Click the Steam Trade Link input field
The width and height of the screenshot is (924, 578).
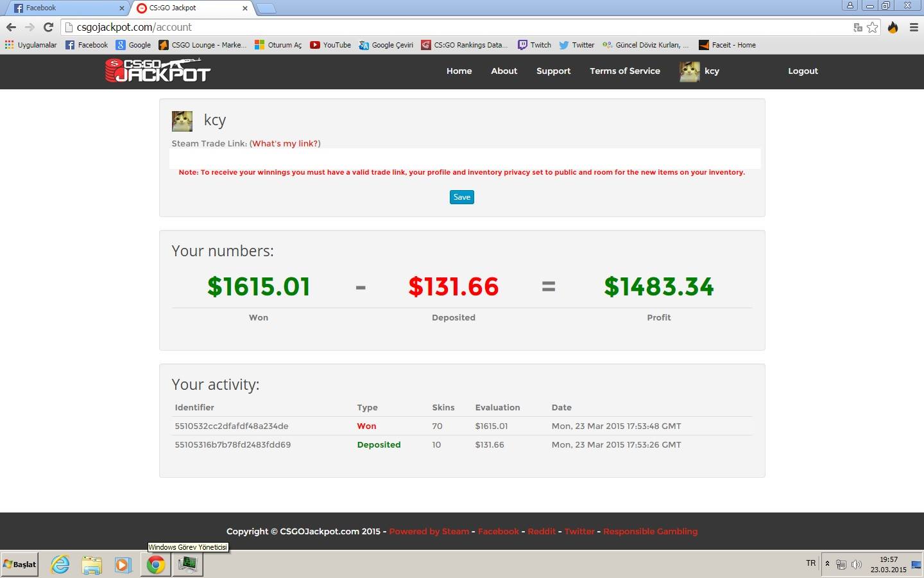click(465, 158)
